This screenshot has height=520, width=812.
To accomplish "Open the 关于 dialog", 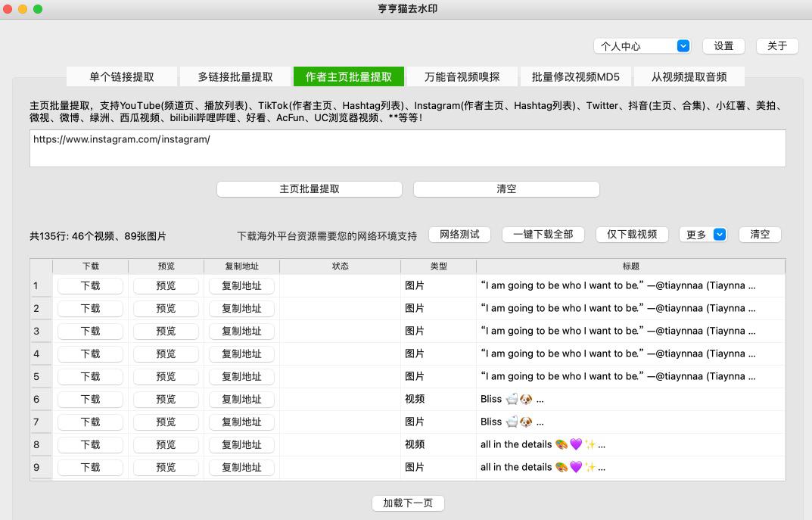I will [776, 46].
